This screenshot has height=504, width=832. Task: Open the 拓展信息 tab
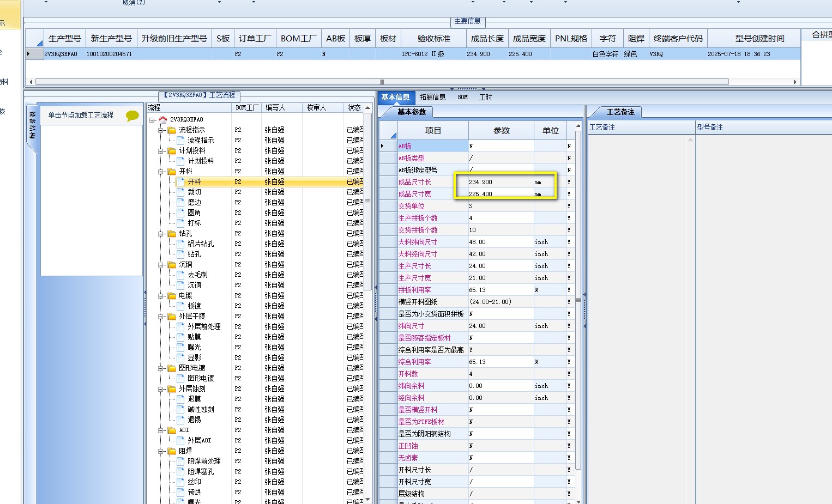(x=432, y=97)
